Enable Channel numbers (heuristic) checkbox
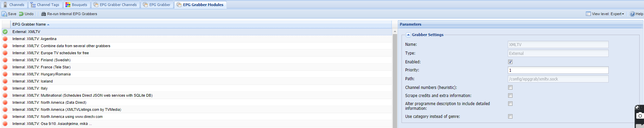Image resolution: width=644 pixels, height=128 pixels. click(510, 88)
